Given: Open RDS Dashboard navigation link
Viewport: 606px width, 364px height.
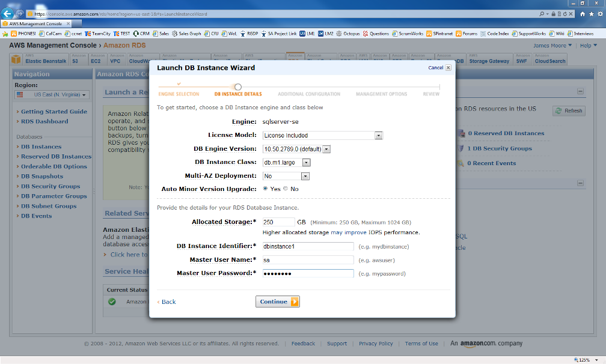Looking at the screenshot, I should pyautogui.click(x=44, y=121).
